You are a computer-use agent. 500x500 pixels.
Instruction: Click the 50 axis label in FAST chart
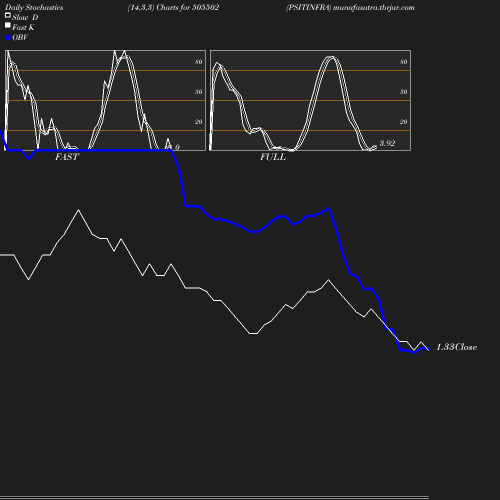click(199, 92)
